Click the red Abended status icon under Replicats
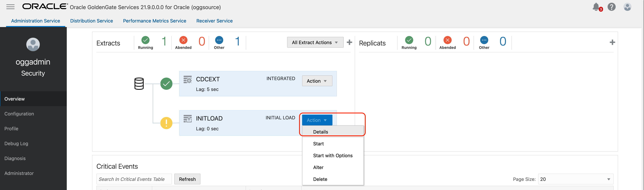Image resolution: width=644 pixels, height=190 pixels. pos(447,40)
